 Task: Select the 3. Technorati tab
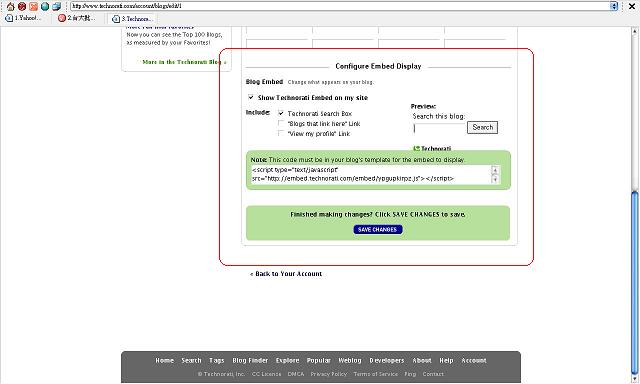[133, 19]
